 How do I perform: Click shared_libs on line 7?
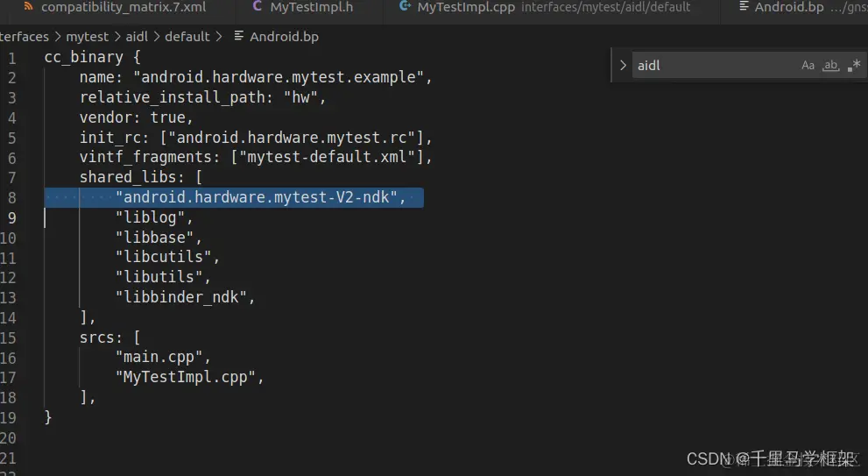[128, 177]
